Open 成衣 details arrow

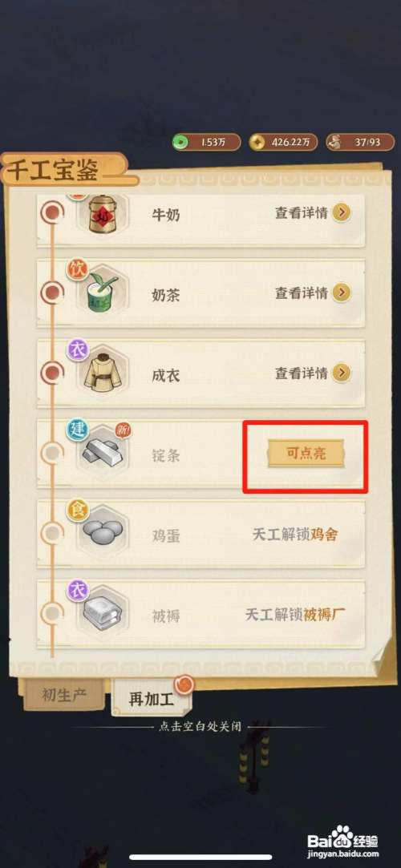(x=342, y=373)
